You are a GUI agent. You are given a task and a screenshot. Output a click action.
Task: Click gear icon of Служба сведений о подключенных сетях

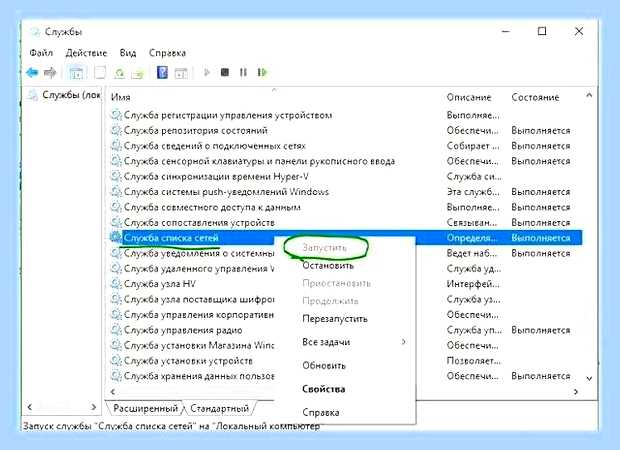click(116, 146)
